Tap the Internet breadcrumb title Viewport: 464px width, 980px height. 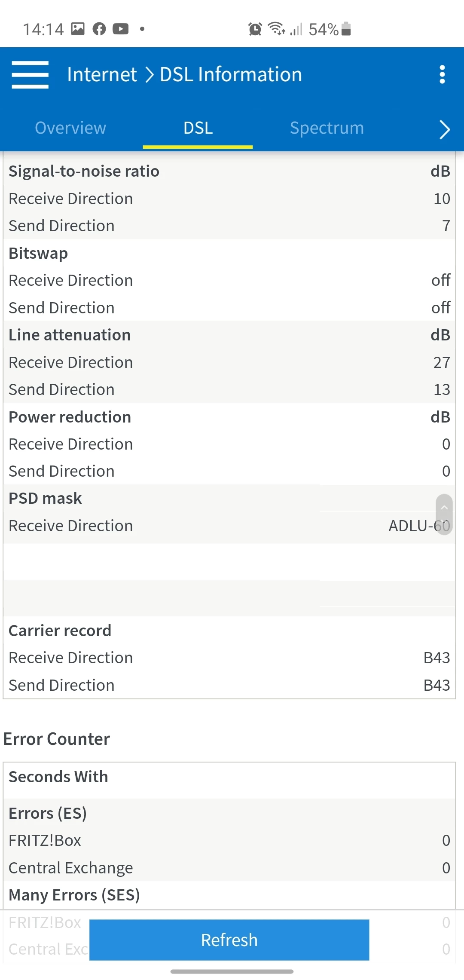point(102,75)
